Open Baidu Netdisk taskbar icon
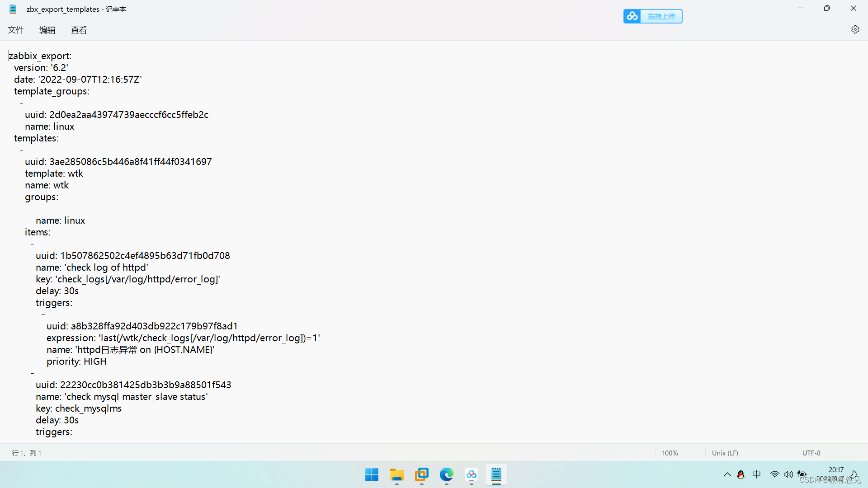Viewport: 868px width, 488px height. 472,475
